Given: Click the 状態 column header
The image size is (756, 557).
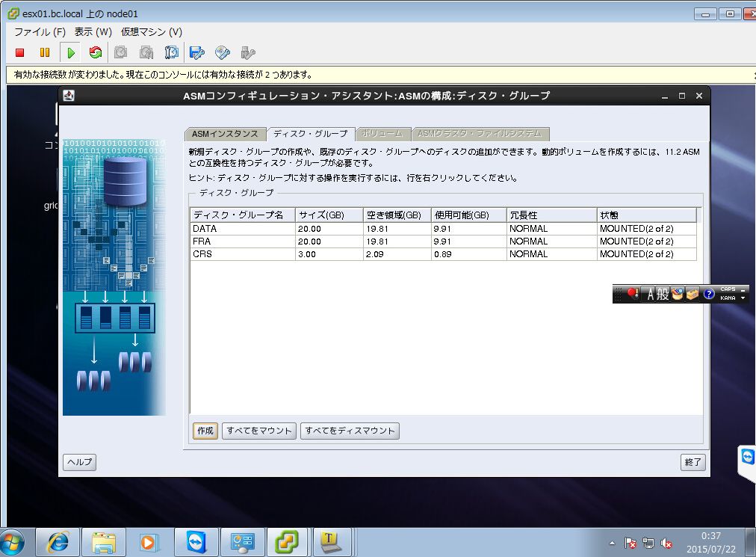Looking at the screenshot, I should [646, 215].
